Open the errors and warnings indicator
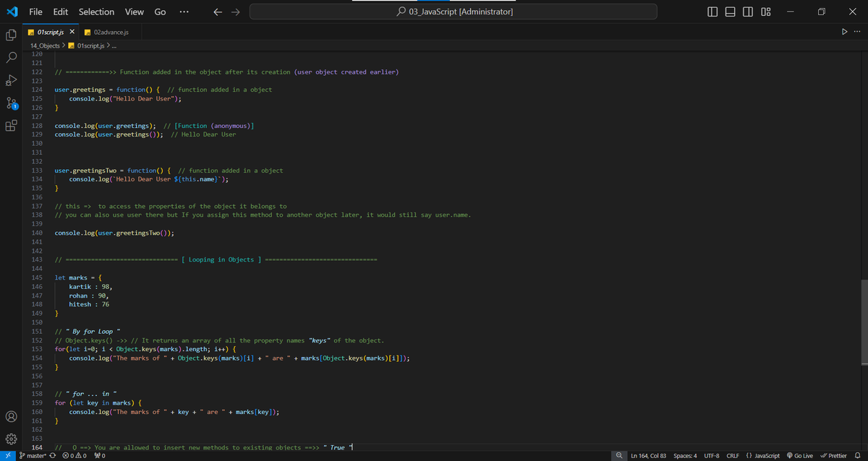 pos(75,456)
